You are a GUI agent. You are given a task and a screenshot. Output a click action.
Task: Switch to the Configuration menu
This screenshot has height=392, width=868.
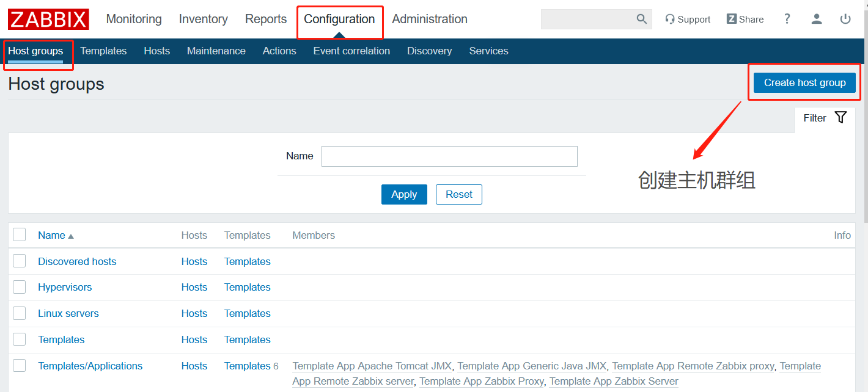click(339, 19)
